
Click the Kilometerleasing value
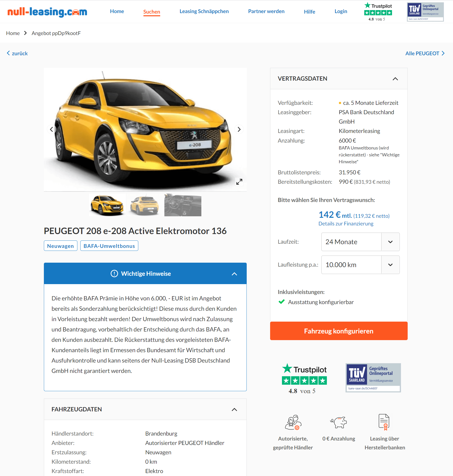click(359, 131)
